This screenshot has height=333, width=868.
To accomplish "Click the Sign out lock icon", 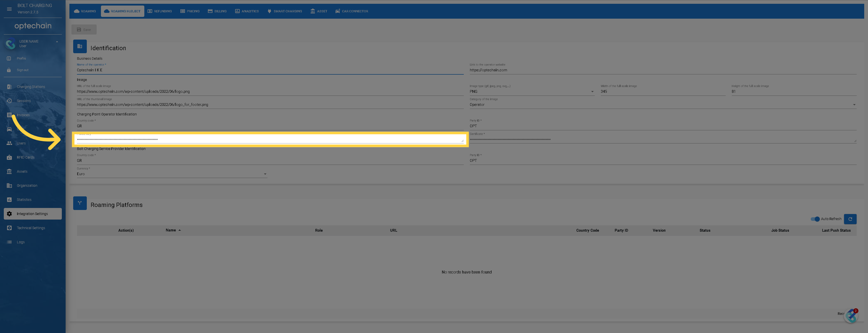I will (x=9, y=70).
